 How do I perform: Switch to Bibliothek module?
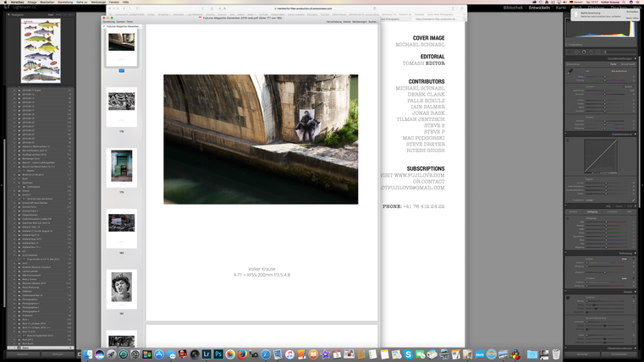click(x=513, y=8)
